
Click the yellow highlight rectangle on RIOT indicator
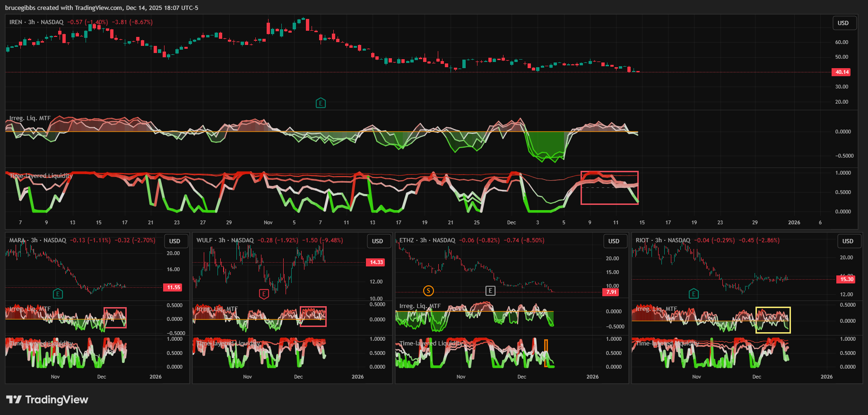(773, 308)
